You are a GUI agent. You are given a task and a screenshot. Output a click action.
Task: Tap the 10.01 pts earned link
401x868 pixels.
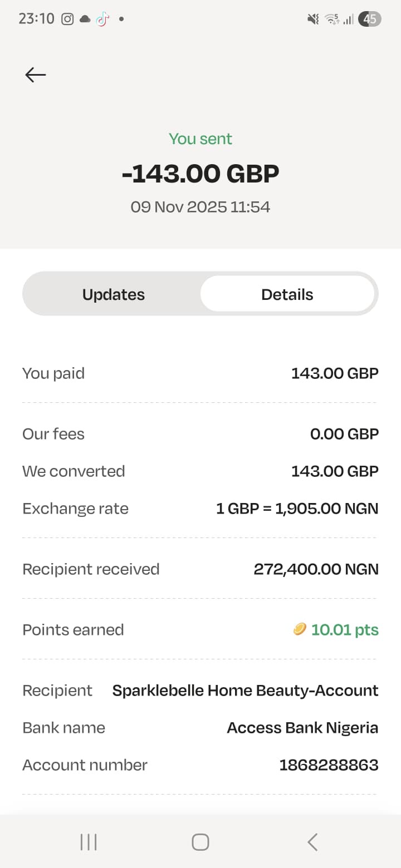click(345, 630)
